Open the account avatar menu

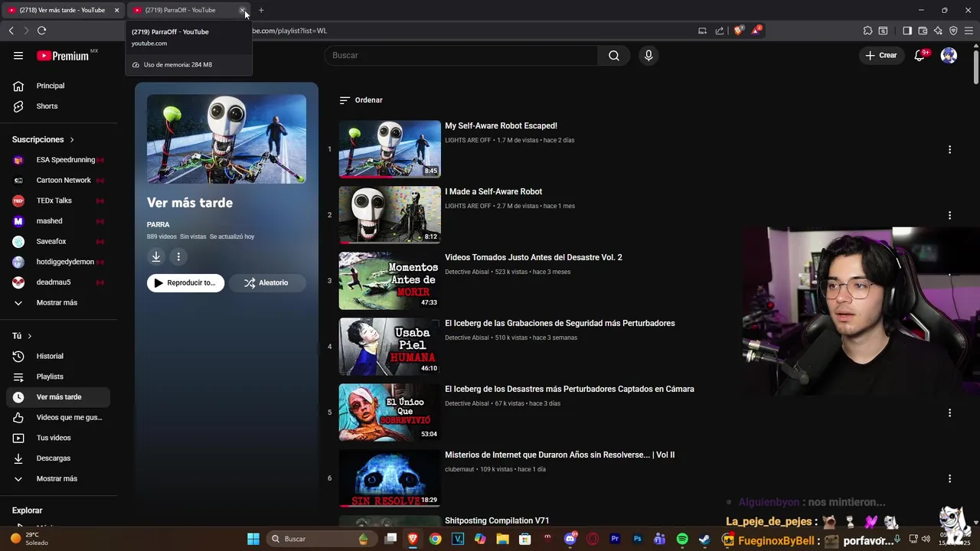click(x=949, y=55)
